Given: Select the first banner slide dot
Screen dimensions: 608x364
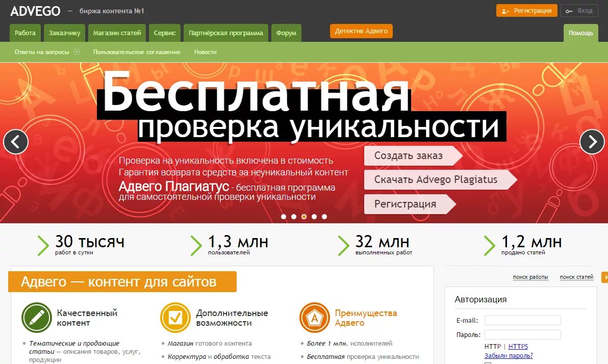Looking at the screenshot, I should click(284, 217).
